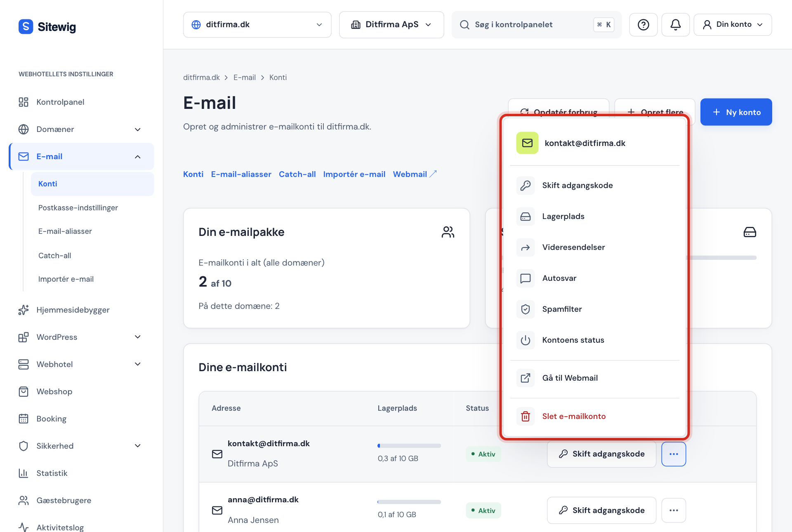Click the users icon in Din e-mailpakke card

[448, 232]
